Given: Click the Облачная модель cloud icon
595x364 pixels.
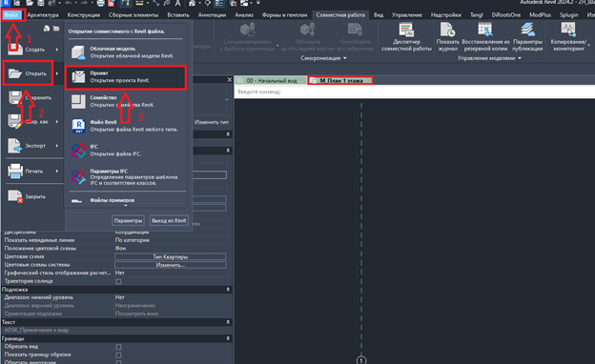Looking at the screenshot, I should click(x=78, y=52).
